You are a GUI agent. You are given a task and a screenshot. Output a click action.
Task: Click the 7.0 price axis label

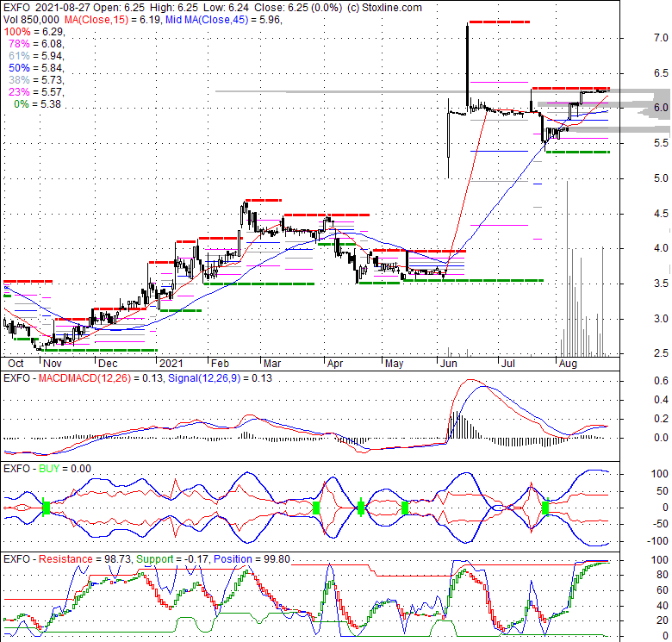click(x=661, y=38)
